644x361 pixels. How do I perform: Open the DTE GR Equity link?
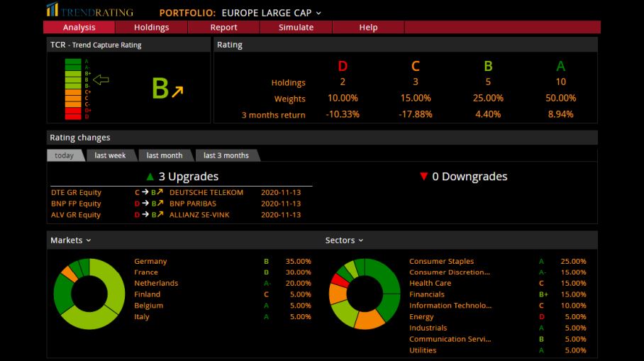(x=76, y=192)
